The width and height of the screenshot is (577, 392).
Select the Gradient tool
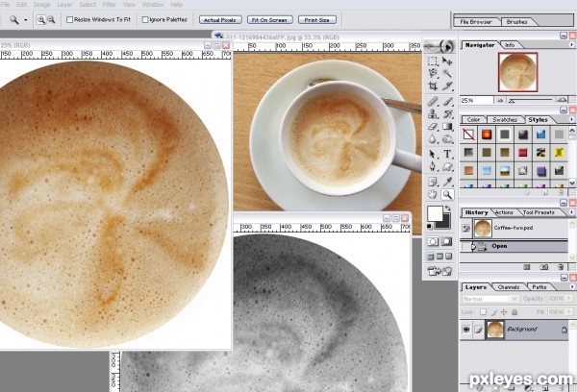click(x=447, y=127)
